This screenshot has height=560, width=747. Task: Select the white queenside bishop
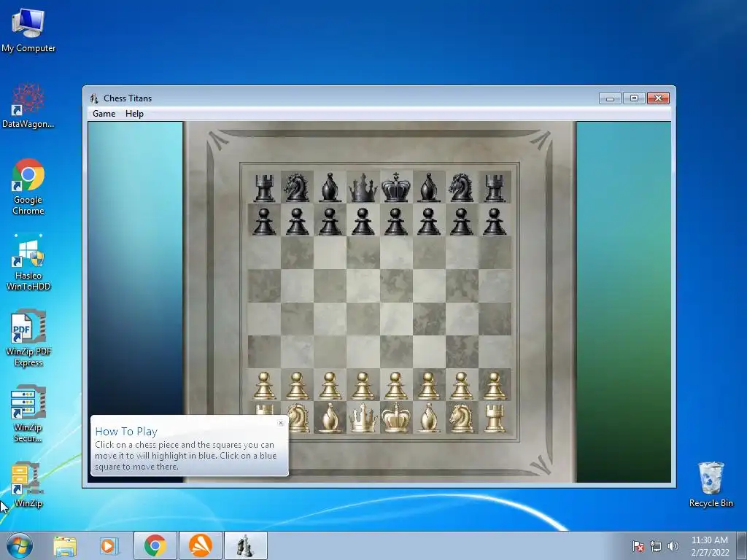point(330,418)
